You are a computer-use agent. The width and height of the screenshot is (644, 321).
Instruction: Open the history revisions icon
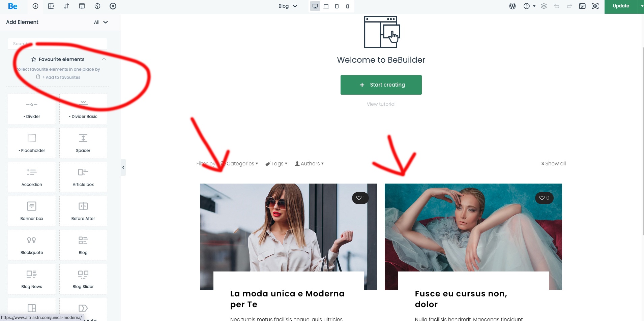click(97, 6)
